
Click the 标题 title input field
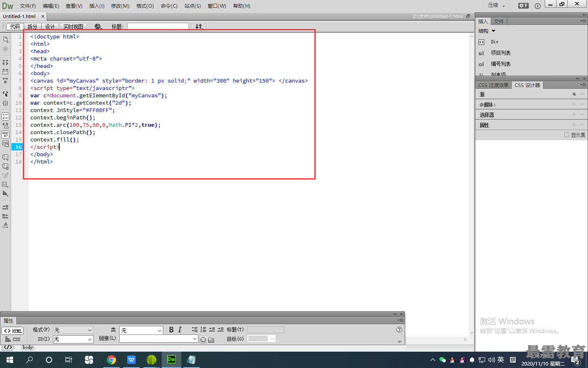click(x=158, y=27)
